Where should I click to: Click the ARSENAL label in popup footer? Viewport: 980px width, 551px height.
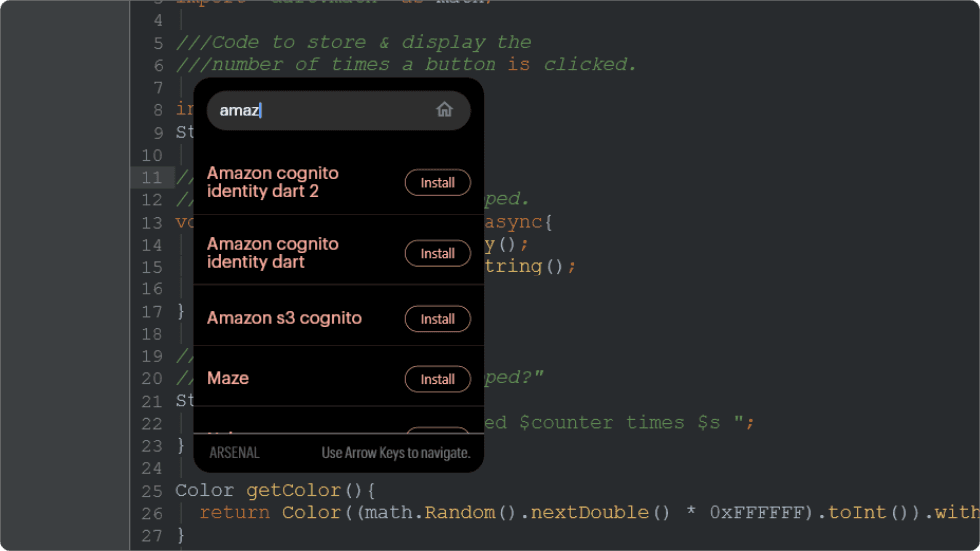(235, 453)
